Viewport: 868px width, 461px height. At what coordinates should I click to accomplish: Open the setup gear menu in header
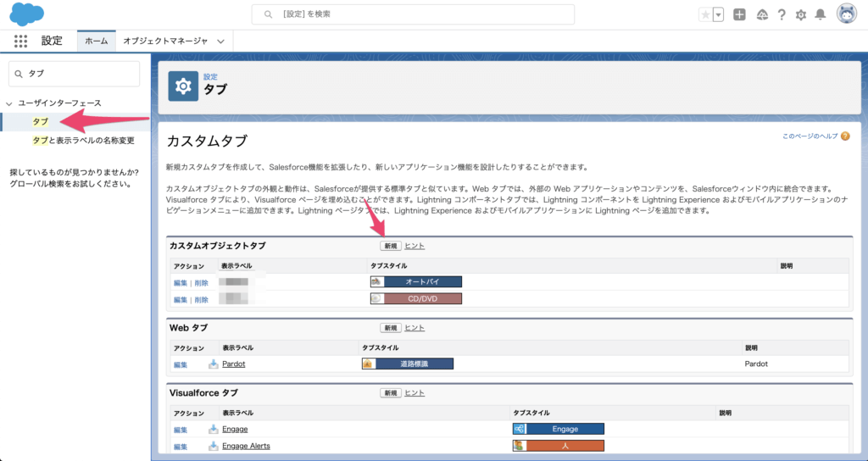[801, 15]
